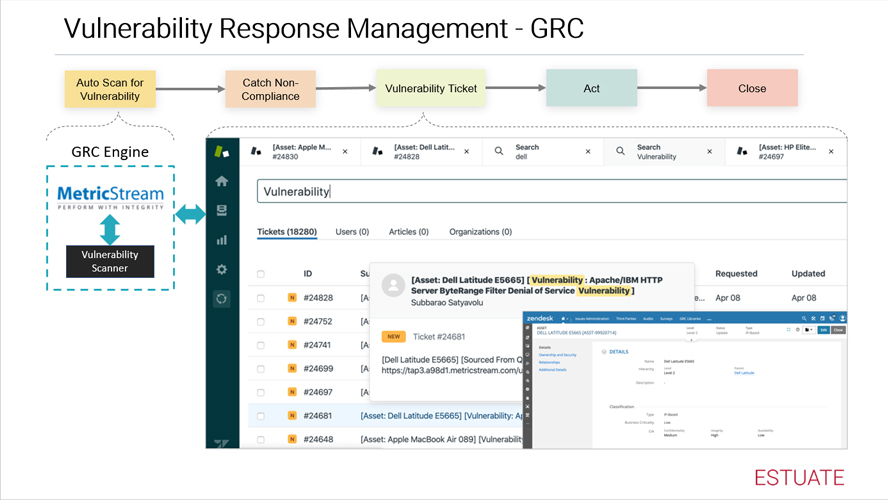Collapse the DETAILS section chevron
The image size is (888, 500).
(604, 352)
